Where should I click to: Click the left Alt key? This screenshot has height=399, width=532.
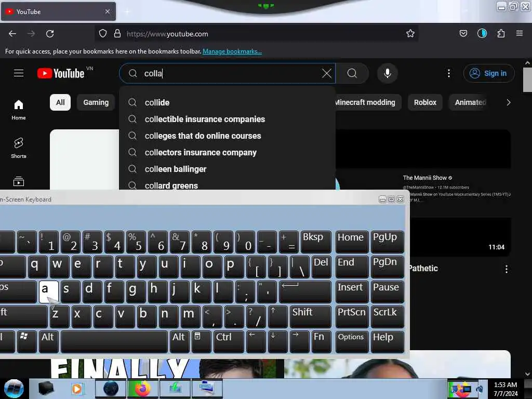click(49, 341)
